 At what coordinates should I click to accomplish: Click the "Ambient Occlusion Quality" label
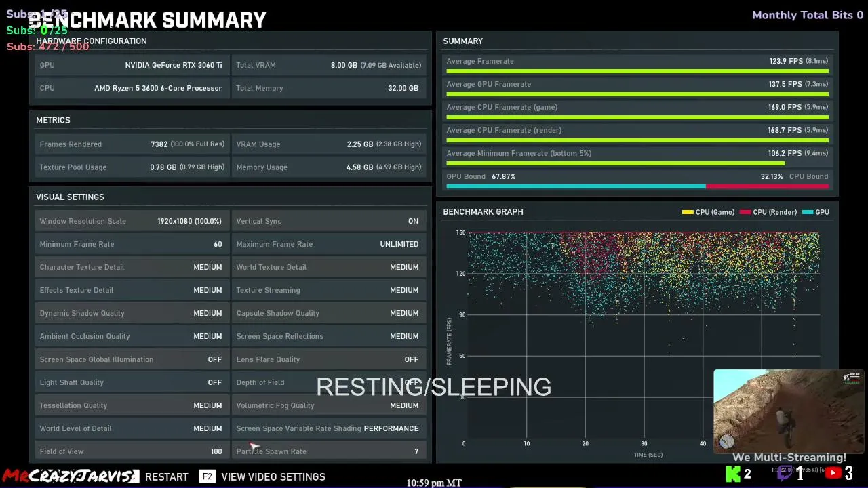pos(84,336)
